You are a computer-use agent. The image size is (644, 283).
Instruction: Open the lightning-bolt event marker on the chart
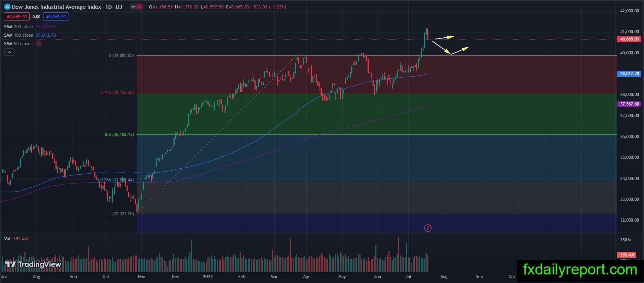(428, 228)
